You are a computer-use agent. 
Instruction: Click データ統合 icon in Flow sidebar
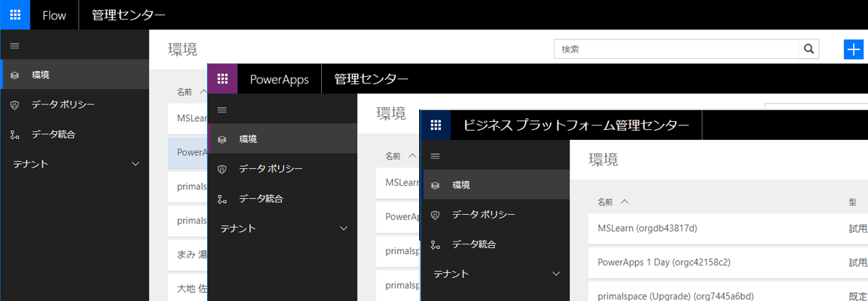(15, 134)
